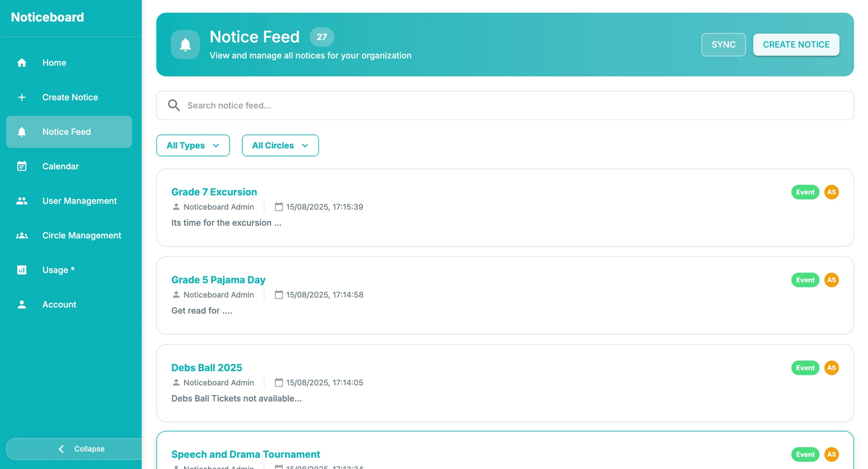868x469 pixels.
Task: Click 'Debs Ball Tickets not available...' text
Action: tap(236, 398)
